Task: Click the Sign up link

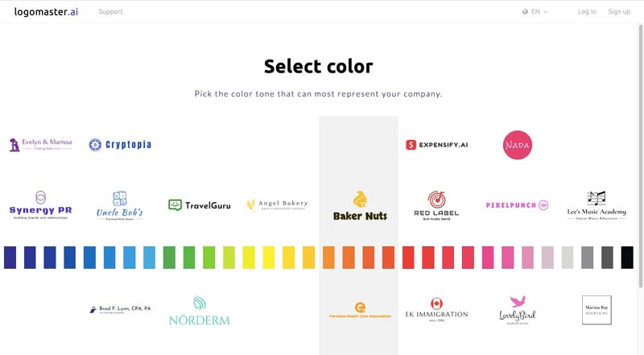Action: (x=619, y=11)
